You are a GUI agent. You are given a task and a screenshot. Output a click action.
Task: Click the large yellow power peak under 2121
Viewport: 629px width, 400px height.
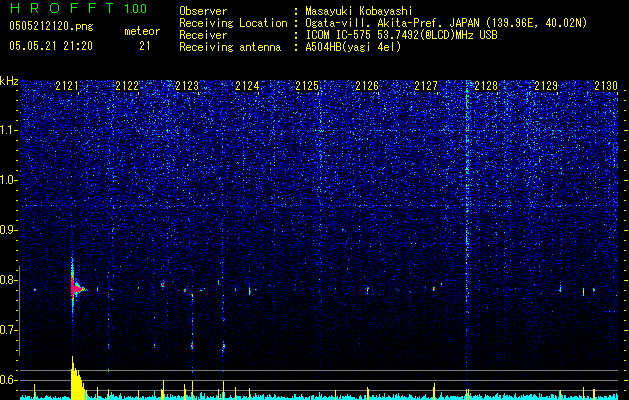[77, 379]
